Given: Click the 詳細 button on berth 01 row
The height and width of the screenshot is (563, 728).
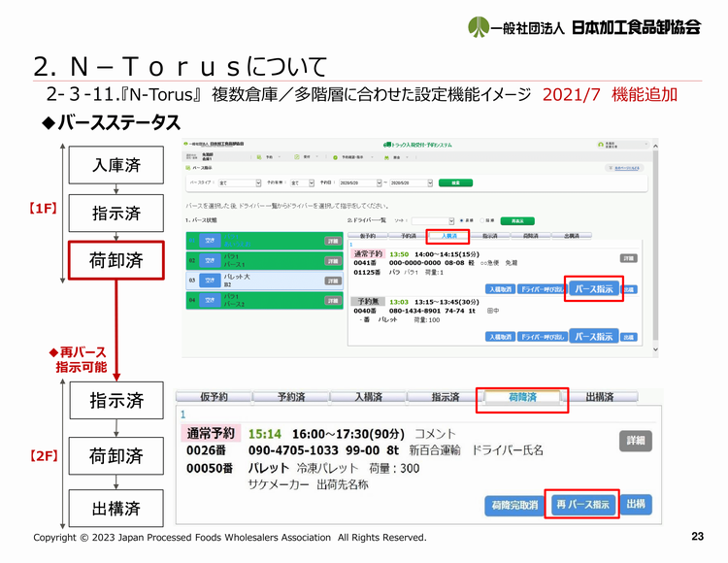Looking at the screenshot, I should coord(332,241).
